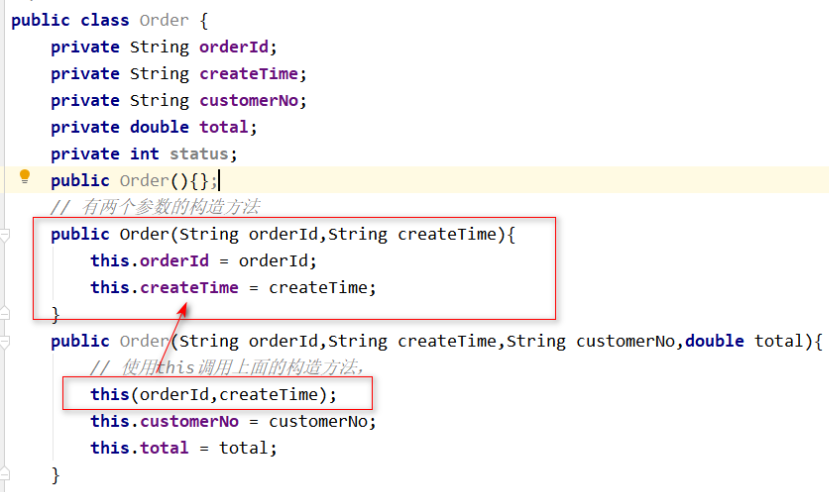829x492 pixels.
Task: Click the class name Order in declaration
Action: (164, 20)
